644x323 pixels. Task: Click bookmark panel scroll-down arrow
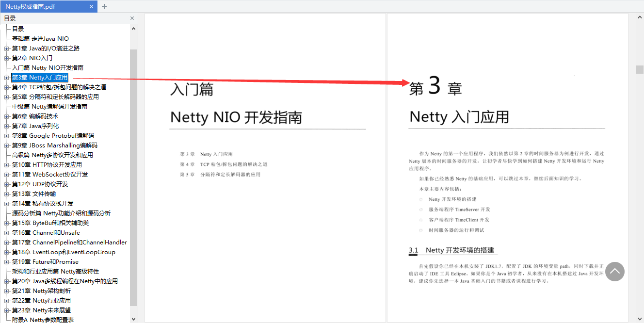pos(134,319)
